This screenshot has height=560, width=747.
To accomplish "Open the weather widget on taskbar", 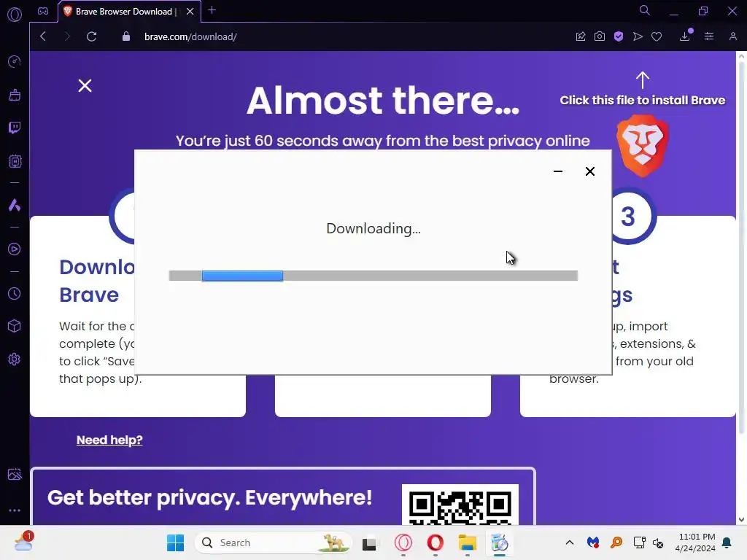I will (x=23, y=542).
